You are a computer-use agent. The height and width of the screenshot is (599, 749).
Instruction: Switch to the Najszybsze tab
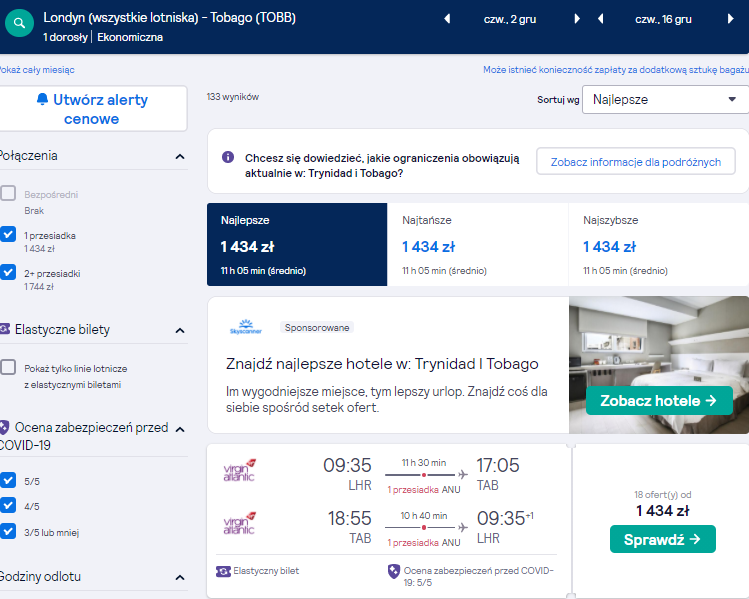659,245
